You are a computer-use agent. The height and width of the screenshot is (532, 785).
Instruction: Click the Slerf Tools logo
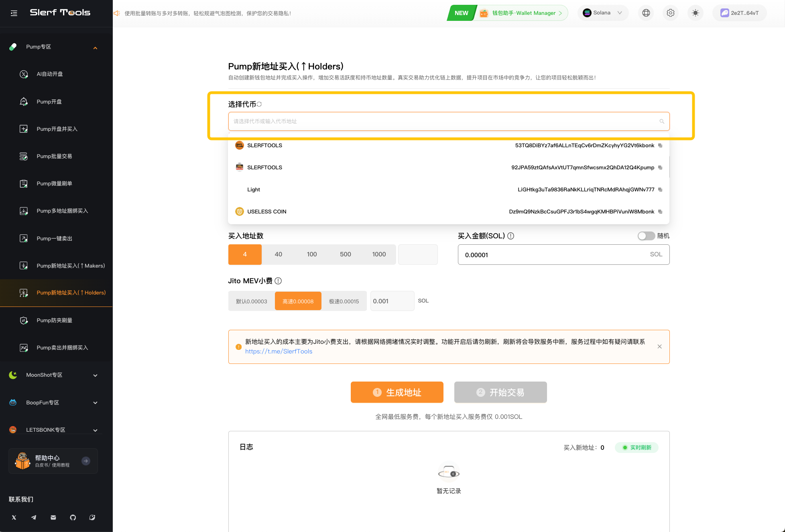coord(60,13)
